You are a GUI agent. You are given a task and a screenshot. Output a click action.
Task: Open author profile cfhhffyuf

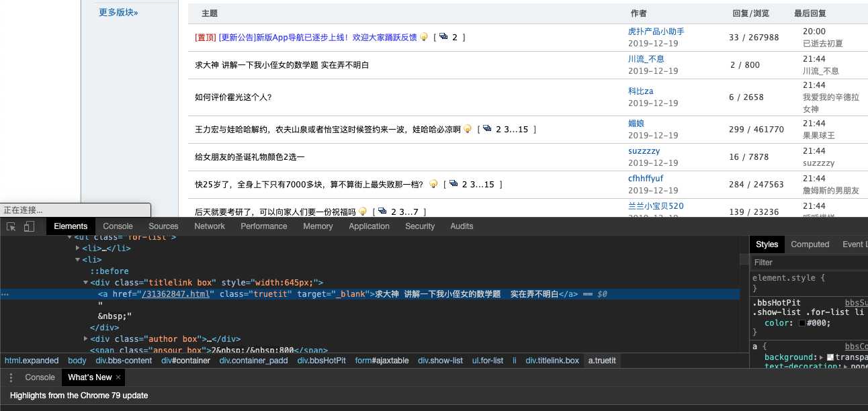click(x=646, y=179)
